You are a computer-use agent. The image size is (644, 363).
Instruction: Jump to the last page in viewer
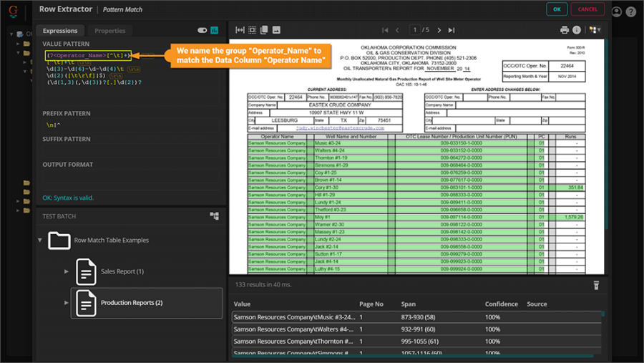(451, 30)
